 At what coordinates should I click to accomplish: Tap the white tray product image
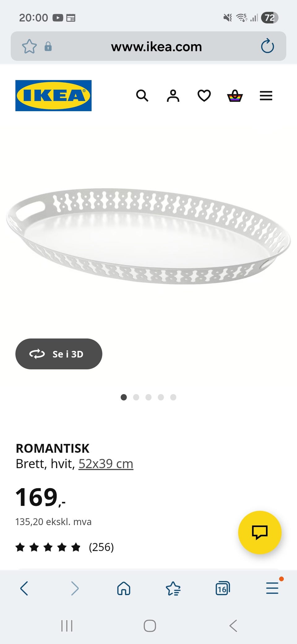coord(148,236)
